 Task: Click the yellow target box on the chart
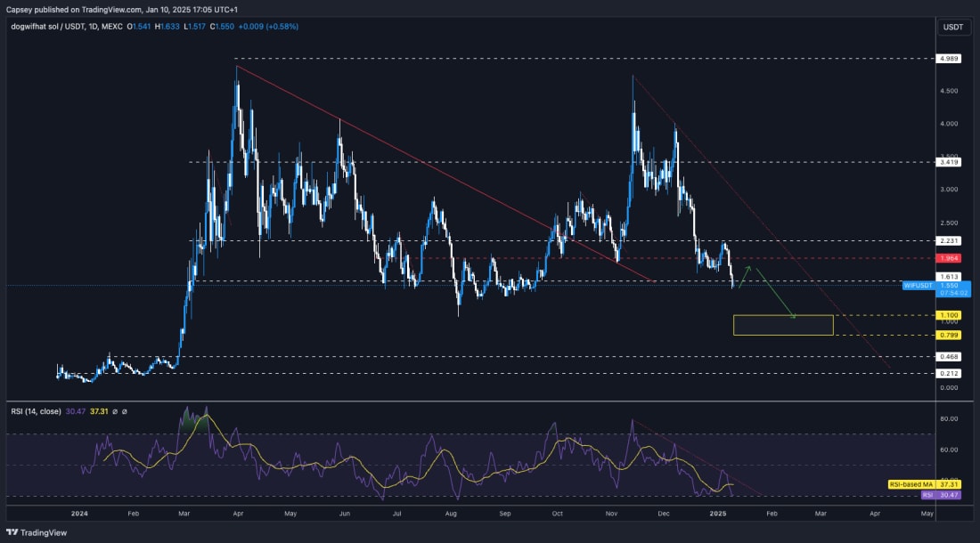click(x=784, y=325)
